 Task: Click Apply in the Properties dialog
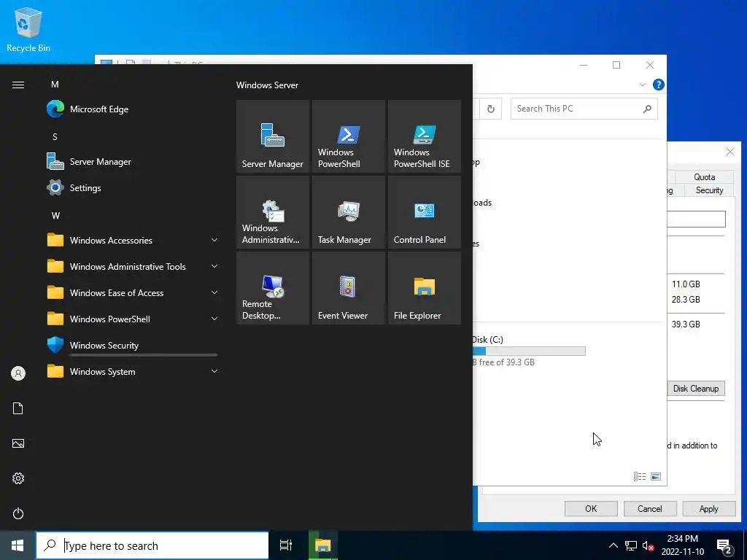(x=708, y=508)
